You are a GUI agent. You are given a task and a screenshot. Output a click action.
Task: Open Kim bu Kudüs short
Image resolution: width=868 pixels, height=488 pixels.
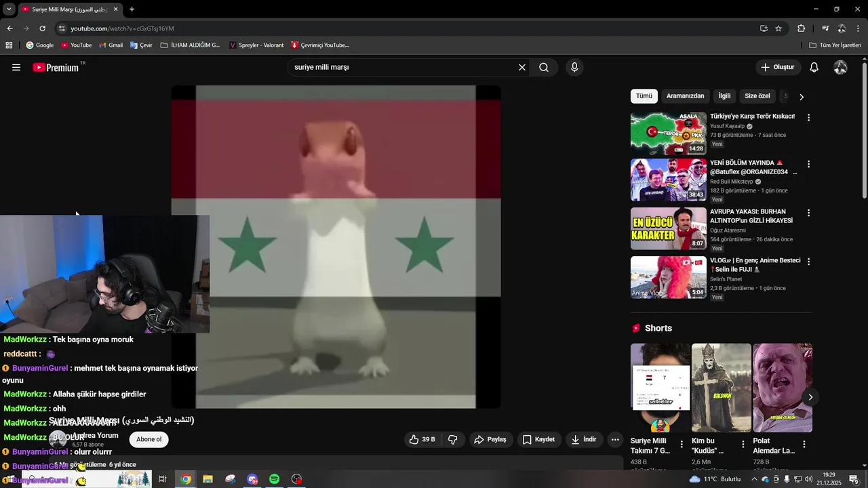point(721,388)
